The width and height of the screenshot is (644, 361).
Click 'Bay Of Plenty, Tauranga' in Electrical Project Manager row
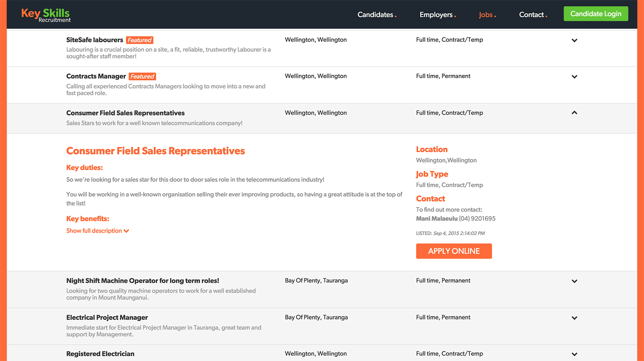(x=316, y=317)
